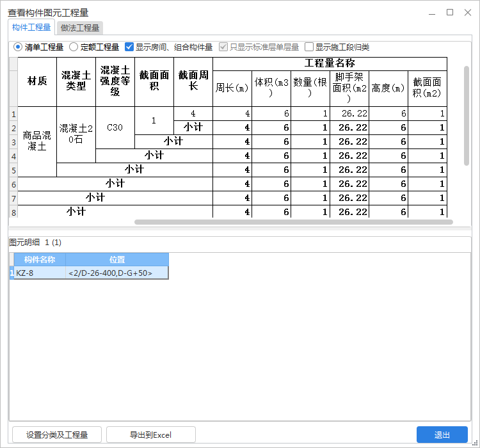
Task: Click the 截面面积(m2) column header
Action: coord(428,88)
